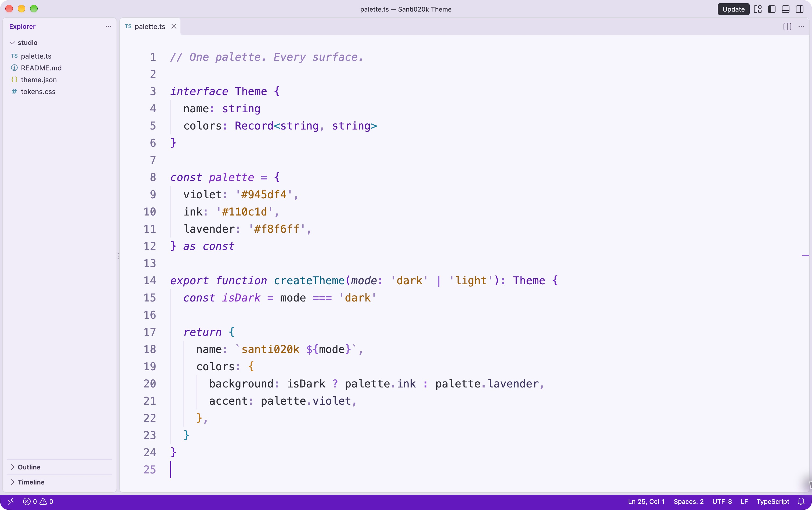Viewport: 812px width, 510px height.
Task: Click the Explorer panel title
Action: tap(22, 26)
